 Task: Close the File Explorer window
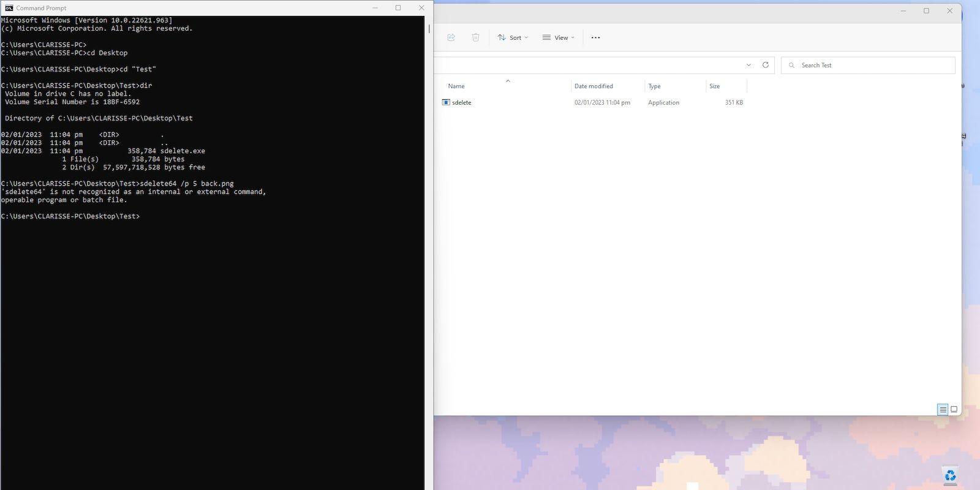pos(950,11)
